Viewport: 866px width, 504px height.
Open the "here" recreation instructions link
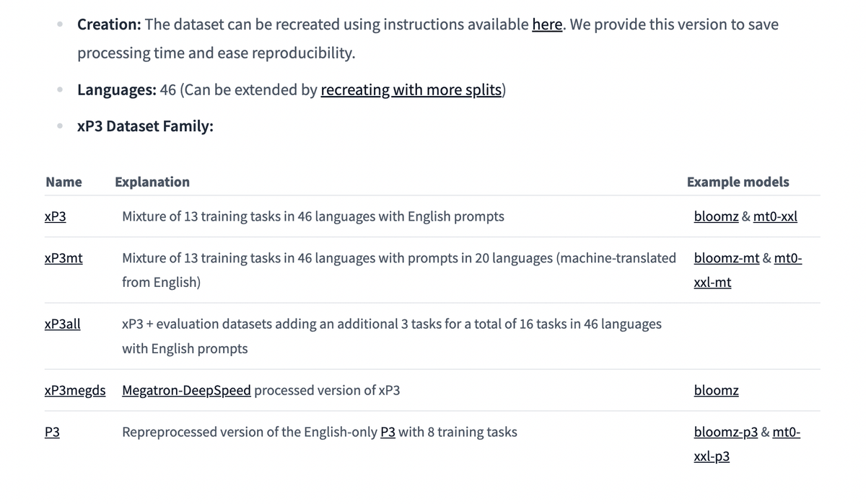pos(547,24)
